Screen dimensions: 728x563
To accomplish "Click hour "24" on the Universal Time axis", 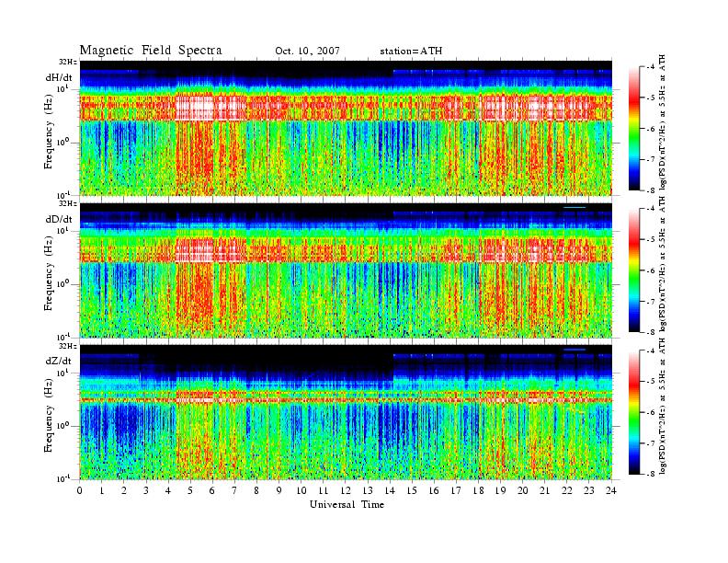I will 611,490.
